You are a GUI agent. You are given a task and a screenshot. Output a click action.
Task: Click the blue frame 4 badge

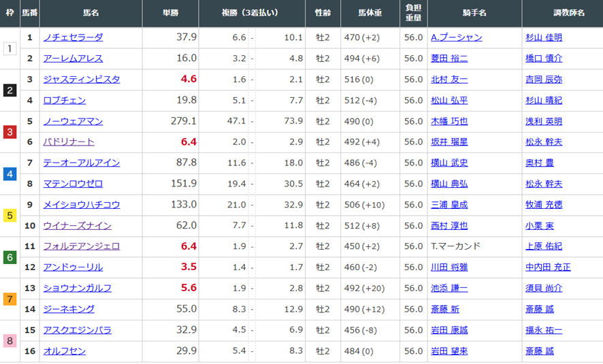click(x=10, y=173)
